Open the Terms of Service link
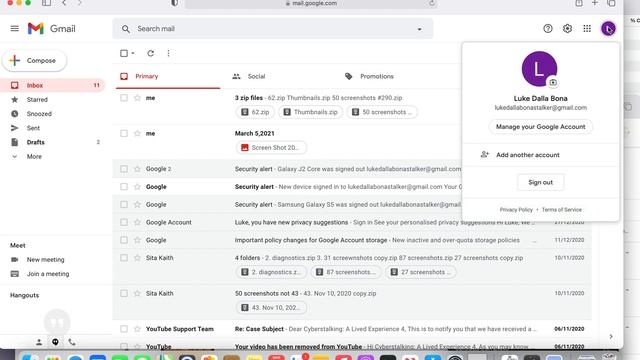Screen dimensions: 640x360 [x=562, y=210]
